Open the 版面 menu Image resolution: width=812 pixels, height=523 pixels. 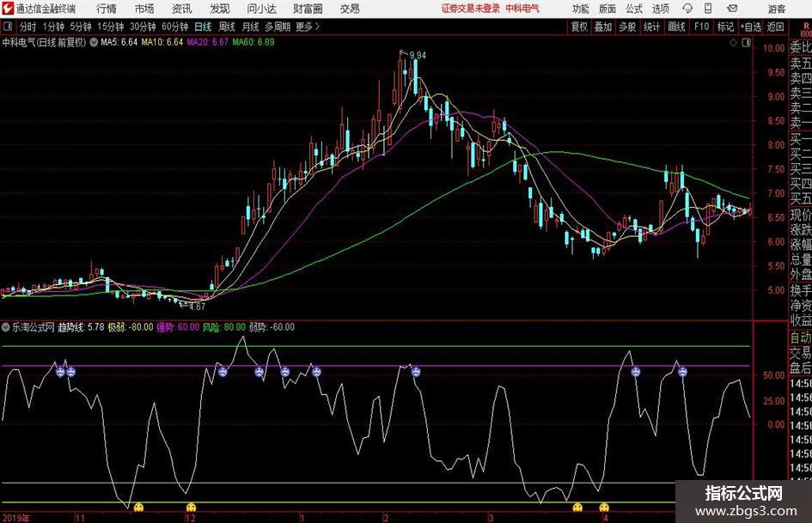click(x=607, y=9)
